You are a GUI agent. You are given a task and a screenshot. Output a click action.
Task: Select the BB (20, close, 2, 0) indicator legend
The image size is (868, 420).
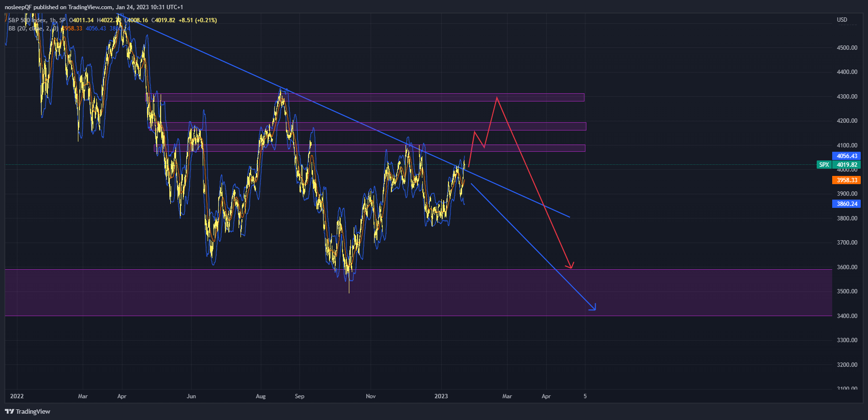pos(33,29)
